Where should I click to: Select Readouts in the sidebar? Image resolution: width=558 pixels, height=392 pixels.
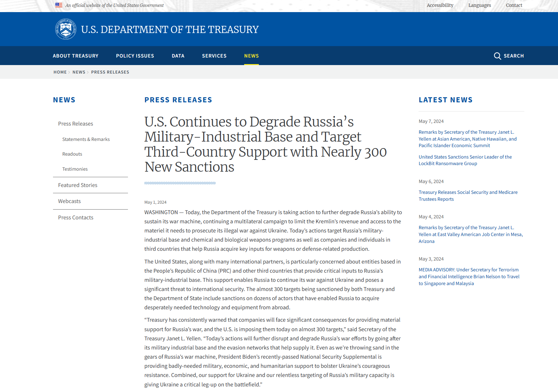72,154
